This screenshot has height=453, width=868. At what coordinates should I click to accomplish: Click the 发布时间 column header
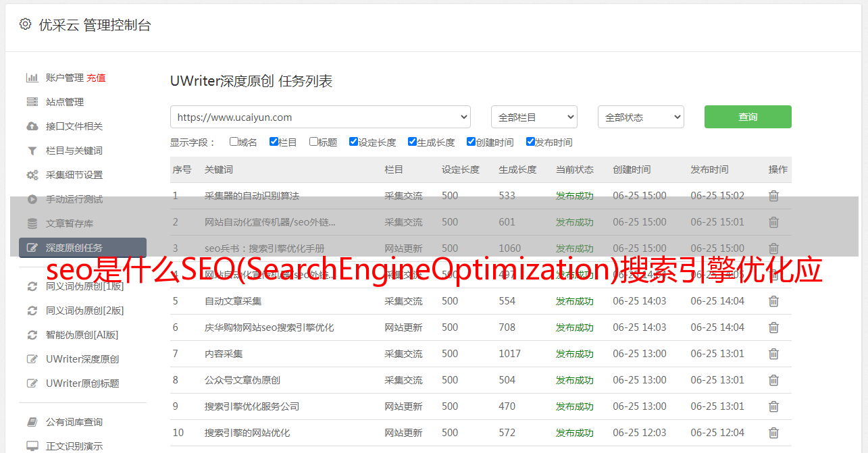click(709, 169)
